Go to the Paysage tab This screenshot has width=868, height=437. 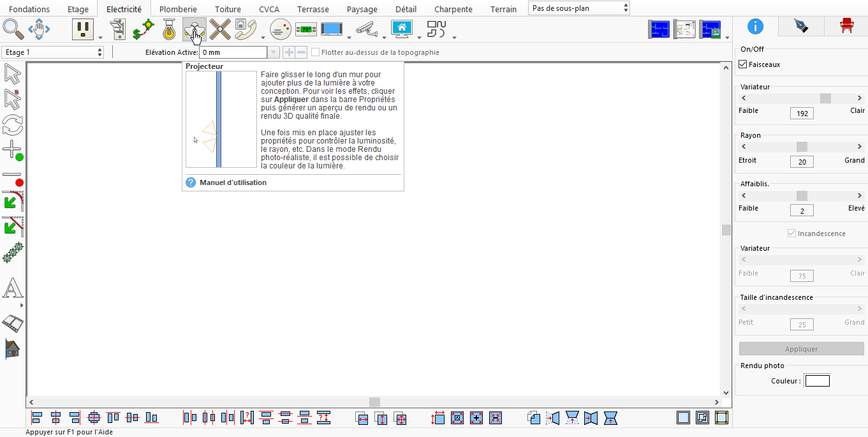(x=362, y=9)
